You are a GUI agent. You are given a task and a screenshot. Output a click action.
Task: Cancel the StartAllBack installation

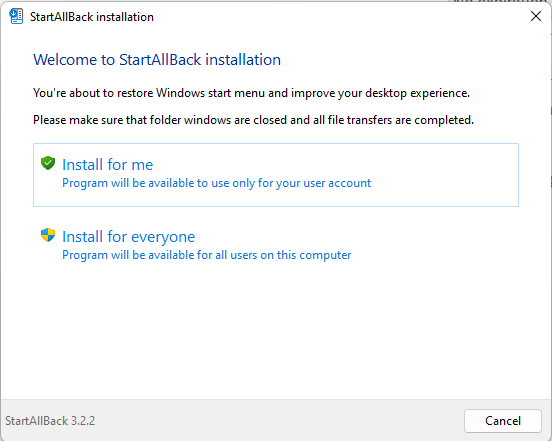[x=503, y=421]
